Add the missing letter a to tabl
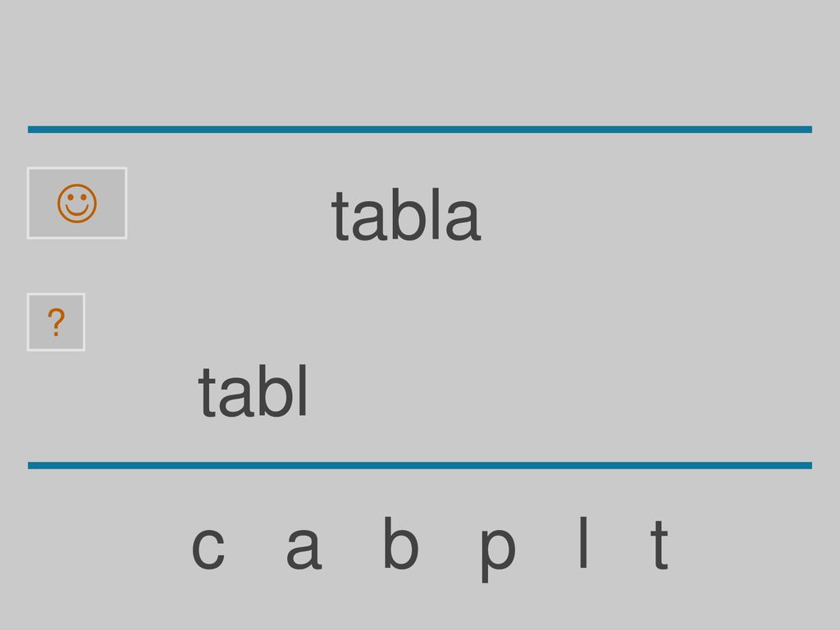Viewport: 840px width, 630px height. tap(304, 547)
